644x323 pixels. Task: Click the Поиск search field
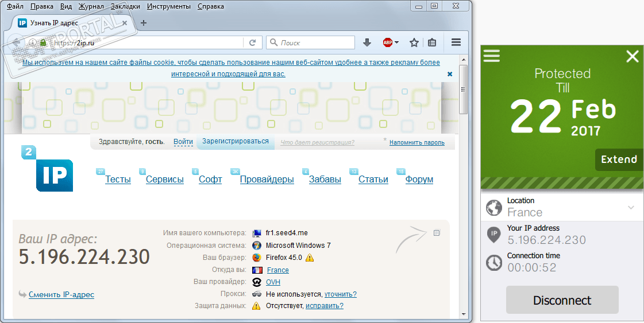(x=311, y=42)
